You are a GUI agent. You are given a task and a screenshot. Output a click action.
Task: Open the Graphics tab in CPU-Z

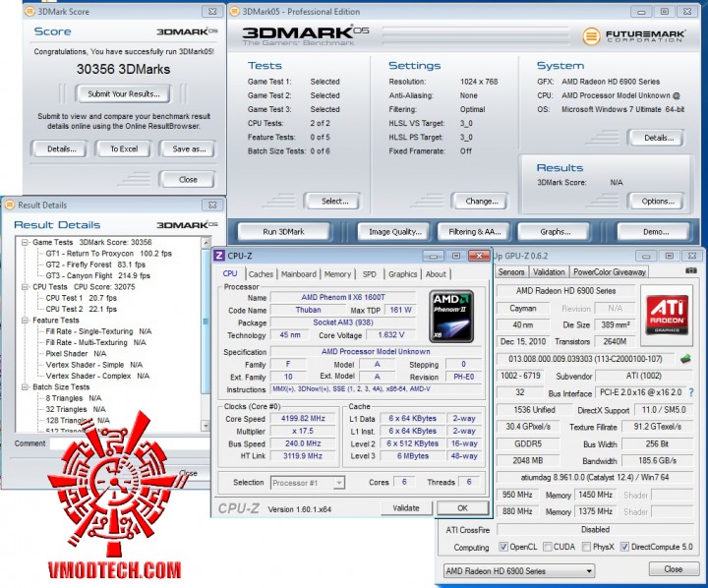tap(403, 274)
